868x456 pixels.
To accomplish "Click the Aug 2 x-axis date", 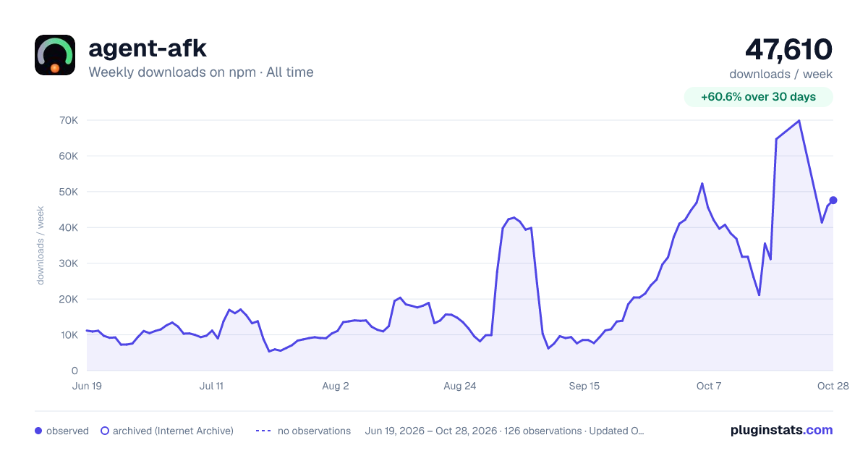I will click(336, 386).
